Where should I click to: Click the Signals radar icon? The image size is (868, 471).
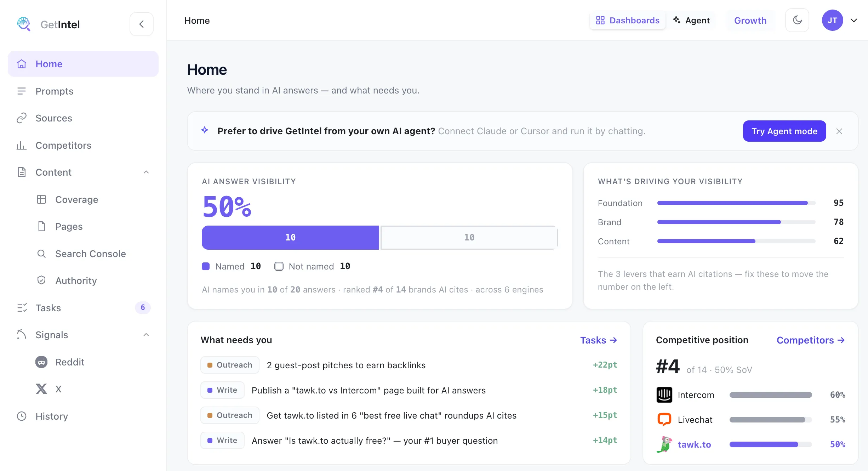22,335
